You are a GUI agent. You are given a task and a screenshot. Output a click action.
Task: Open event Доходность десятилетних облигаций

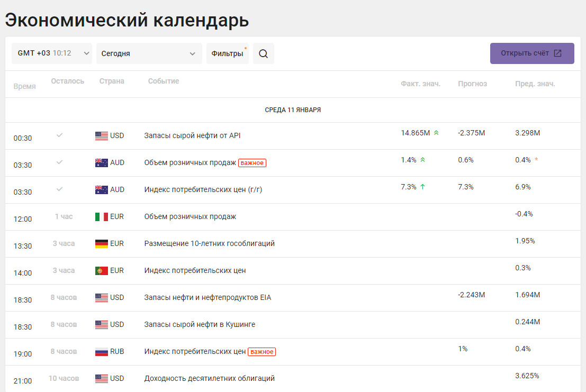click(209, 378)
